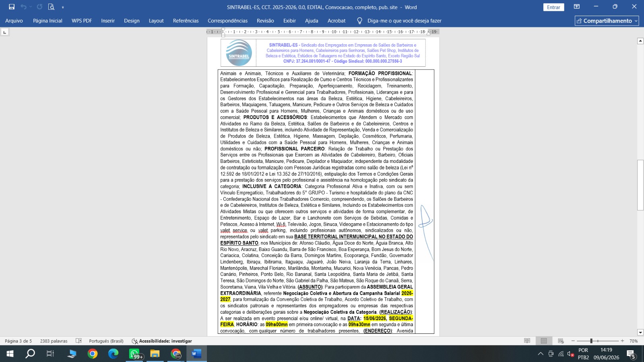Image resolution: width=644 pixels, height=362 pixels.
Task: Switch to the Inserir tab
Action: pos(108,21)
